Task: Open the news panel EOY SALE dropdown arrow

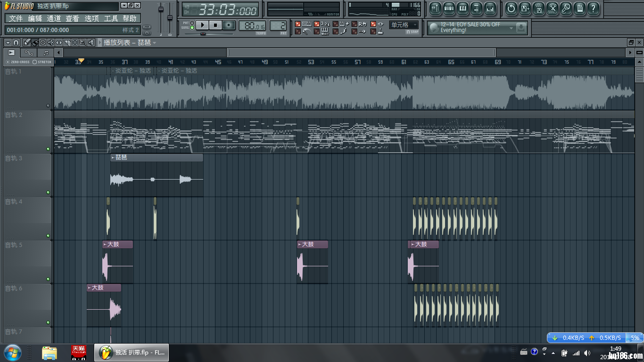Action: tap(511, 28)
